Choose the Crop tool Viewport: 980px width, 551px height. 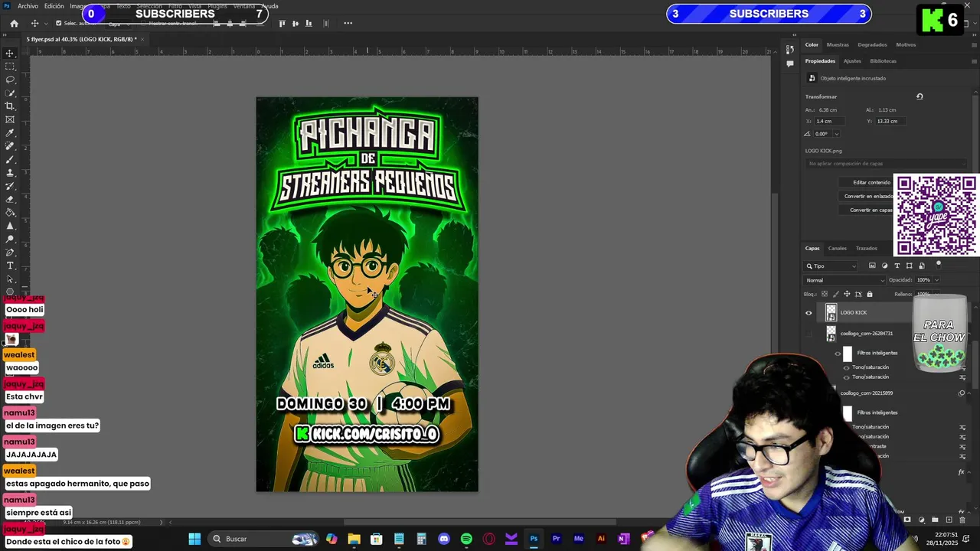(x=10, y=106)
